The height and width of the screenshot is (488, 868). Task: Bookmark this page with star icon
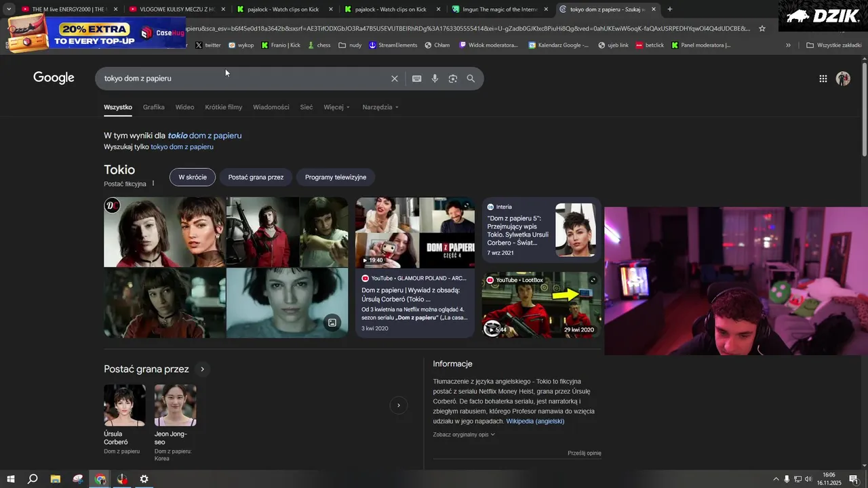point(762,28)
